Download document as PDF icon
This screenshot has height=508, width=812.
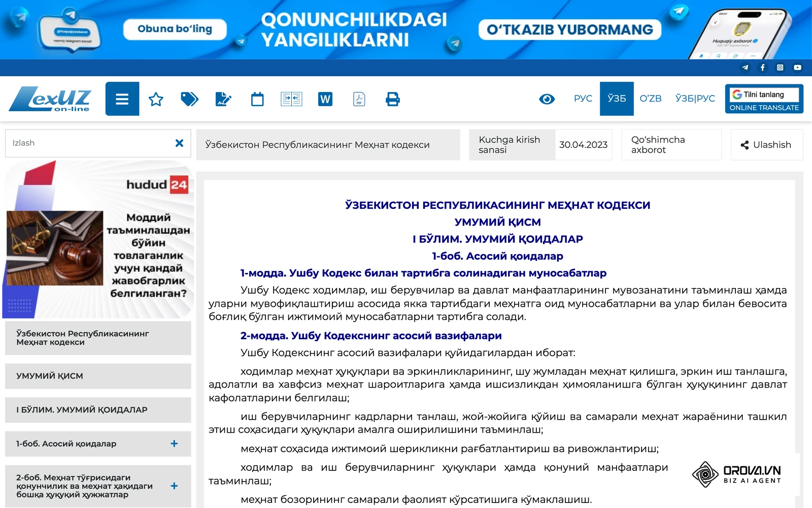tap(359, 99)
